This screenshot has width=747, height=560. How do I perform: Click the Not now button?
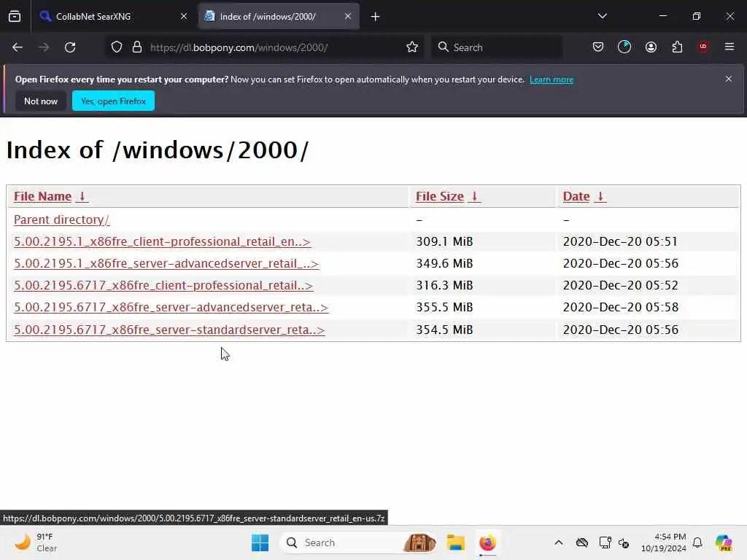click(41, 101)
